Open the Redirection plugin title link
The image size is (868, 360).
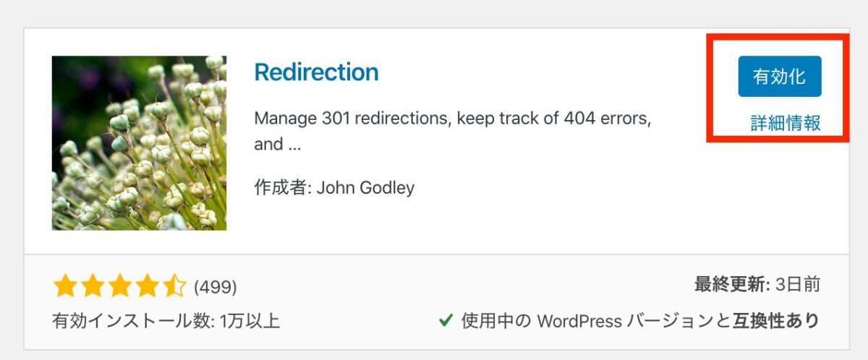click(317, 72)
